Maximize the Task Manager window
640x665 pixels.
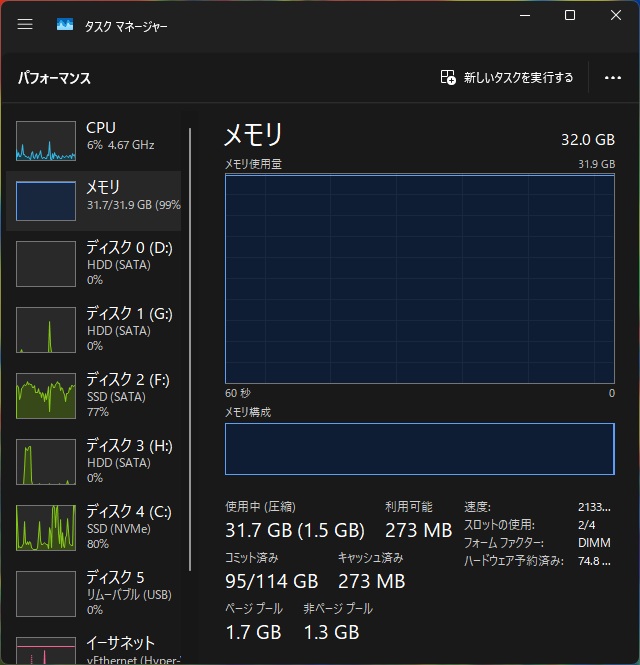tap(569, 15)
